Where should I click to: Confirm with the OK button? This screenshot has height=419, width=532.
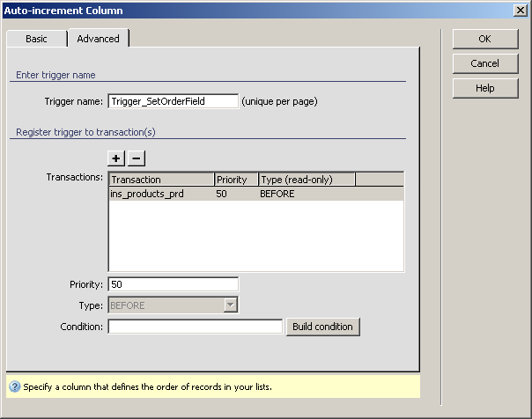click(484, 39)
